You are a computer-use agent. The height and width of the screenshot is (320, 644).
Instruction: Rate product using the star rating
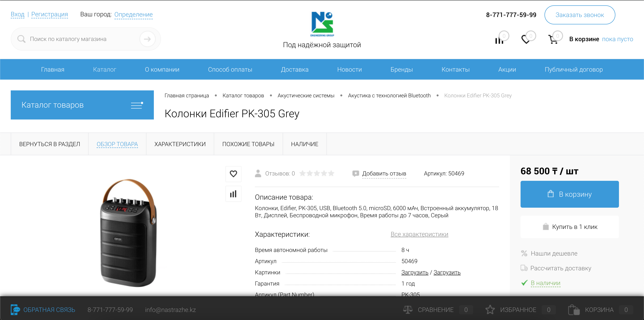click(317, 173)
